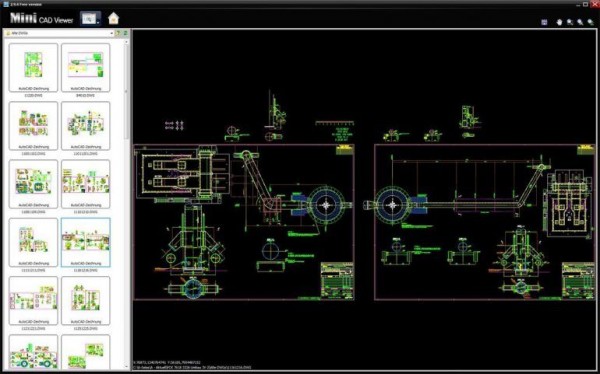Click the last magnifier zoom icon

pos(590,22)
